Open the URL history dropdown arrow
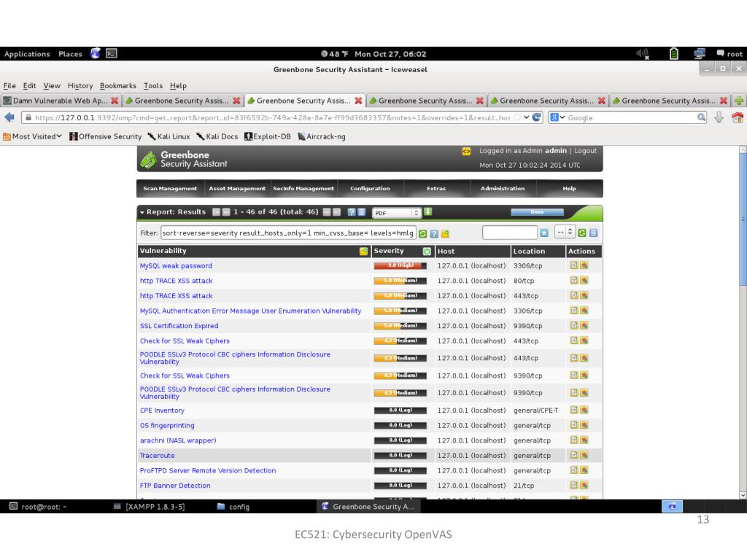Image resolution: width=747 pixels, height=560 pixels. [x=527, y=117]
